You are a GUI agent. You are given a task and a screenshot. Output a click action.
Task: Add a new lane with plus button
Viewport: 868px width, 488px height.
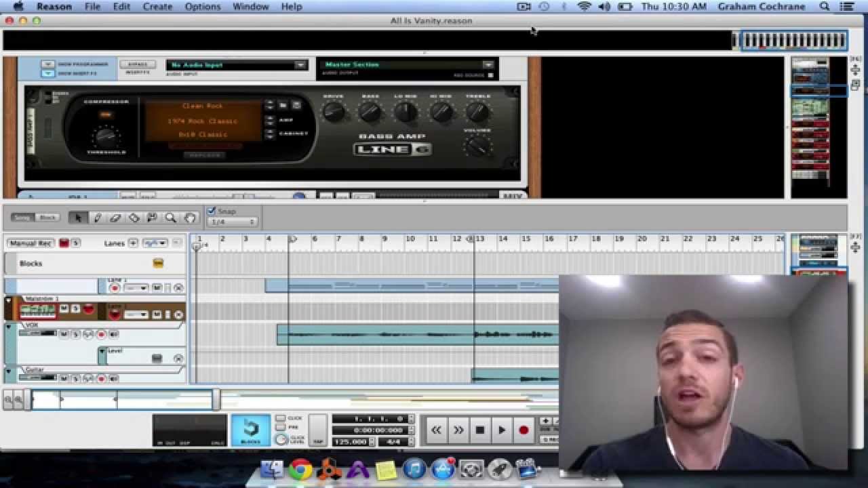click(133, 243)
